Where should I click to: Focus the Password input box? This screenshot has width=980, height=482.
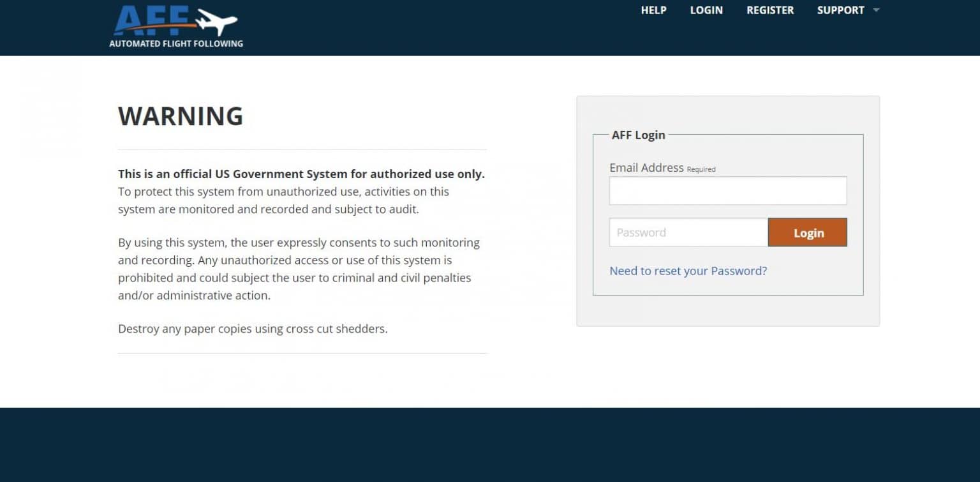click(688, 232)
